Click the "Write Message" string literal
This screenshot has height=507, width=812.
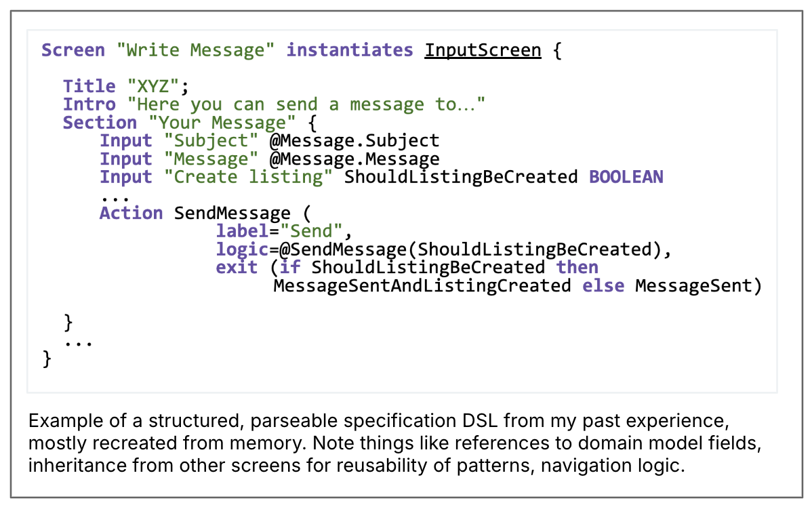[195, 49]
